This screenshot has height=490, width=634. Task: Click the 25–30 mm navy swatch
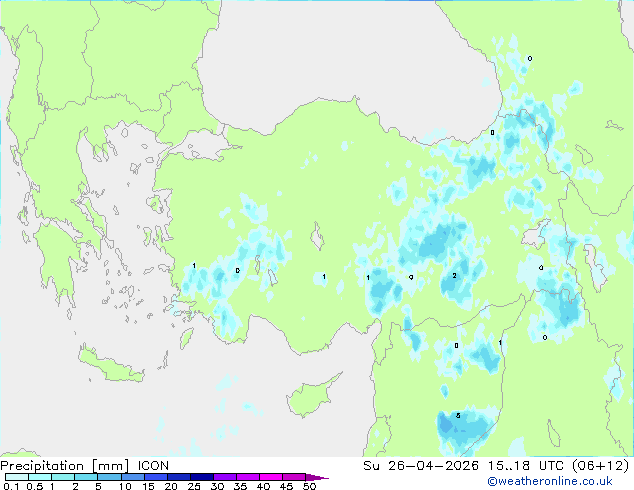click(201, 477)
